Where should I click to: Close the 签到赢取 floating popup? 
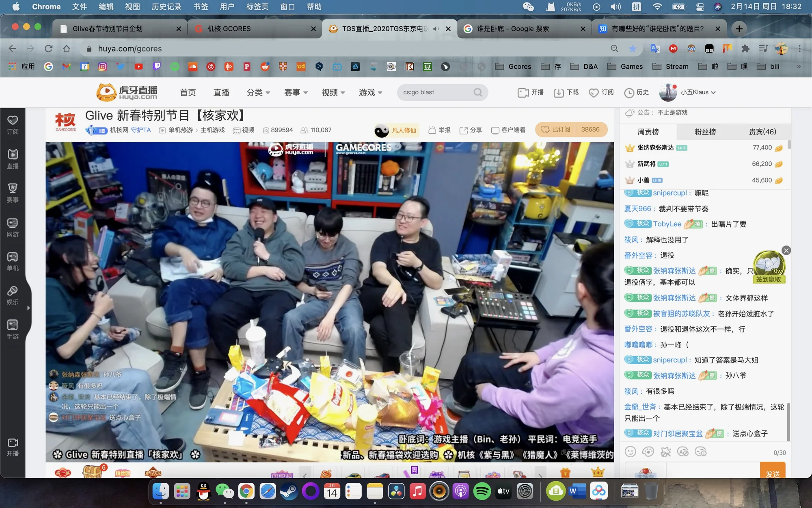pyautogui.click(x=786, y=250)
